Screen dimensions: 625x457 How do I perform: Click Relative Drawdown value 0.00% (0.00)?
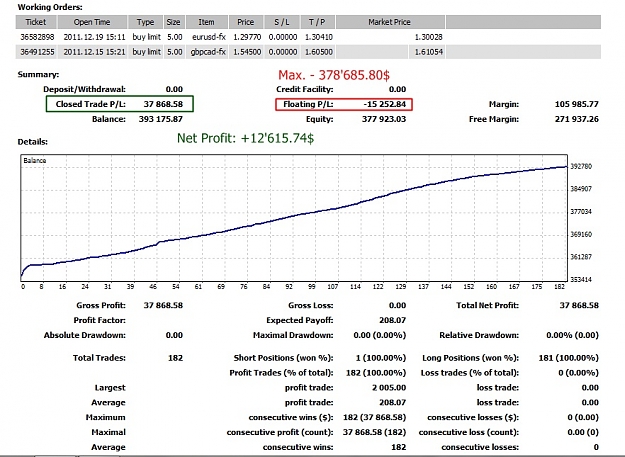point(572,335)
